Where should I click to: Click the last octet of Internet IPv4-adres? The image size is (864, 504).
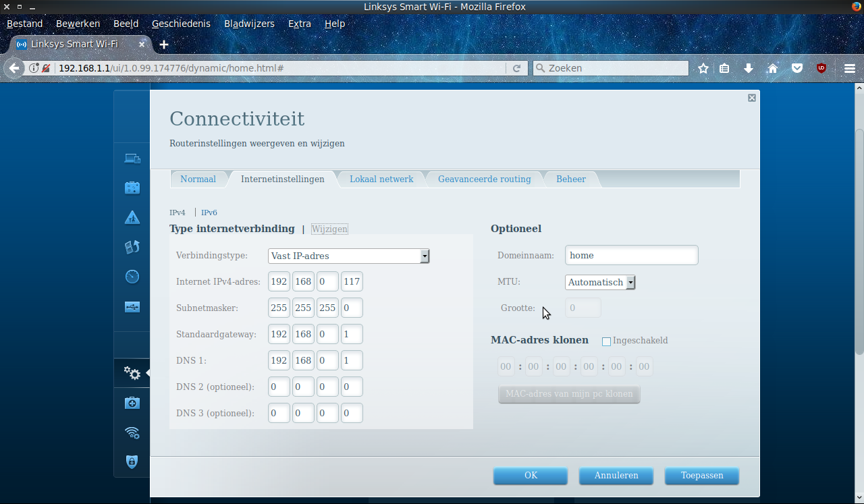[352, 281]
